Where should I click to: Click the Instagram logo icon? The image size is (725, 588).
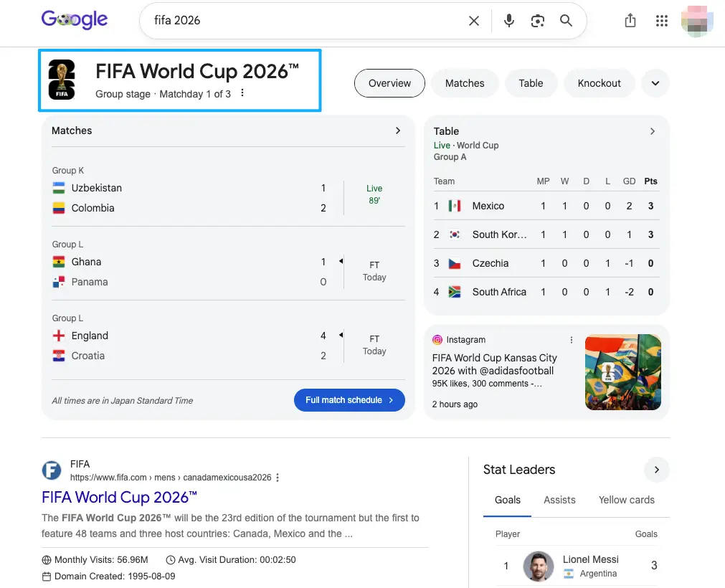437,340
